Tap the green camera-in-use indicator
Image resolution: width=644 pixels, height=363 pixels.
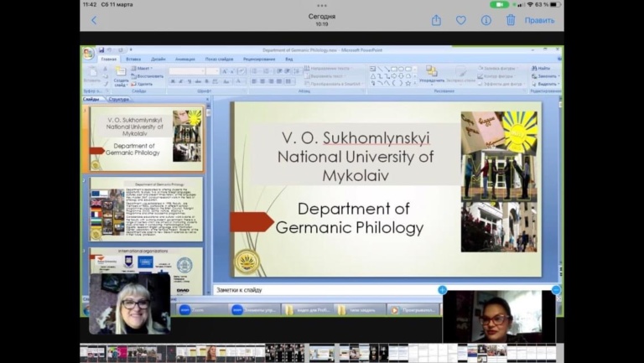(x=499, y=4)
